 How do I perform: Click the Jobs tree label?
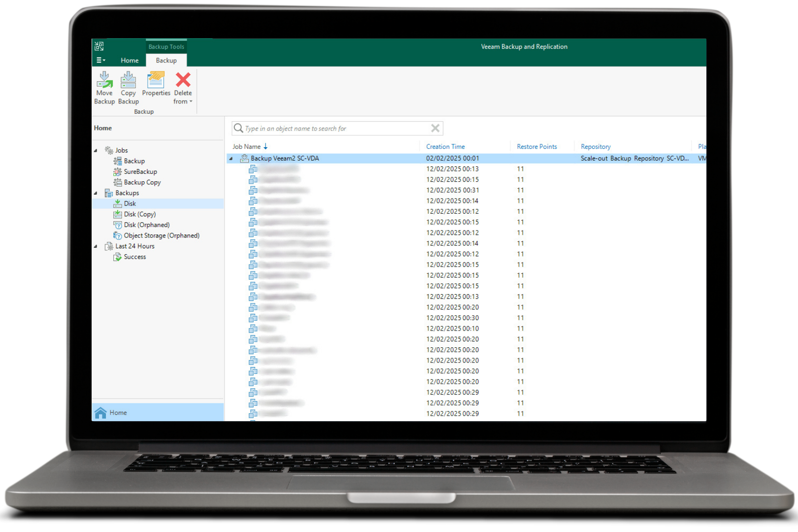tap(122, 150)
